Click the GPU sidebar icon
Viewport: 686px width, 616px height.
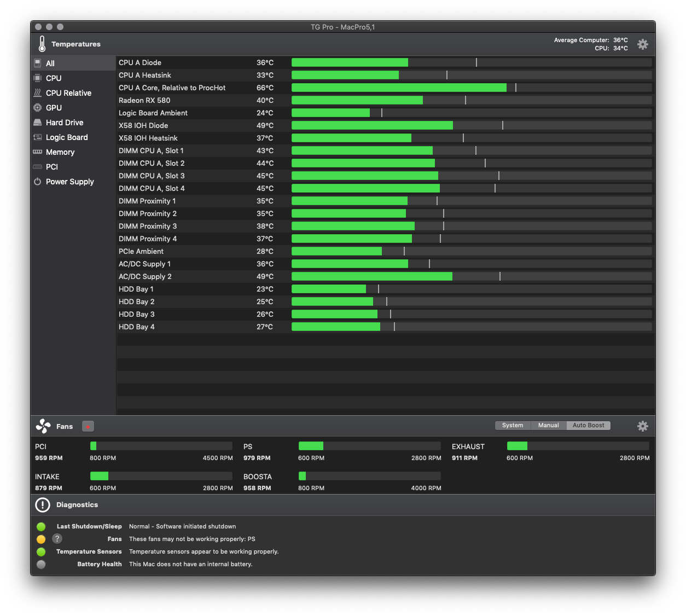38,107
